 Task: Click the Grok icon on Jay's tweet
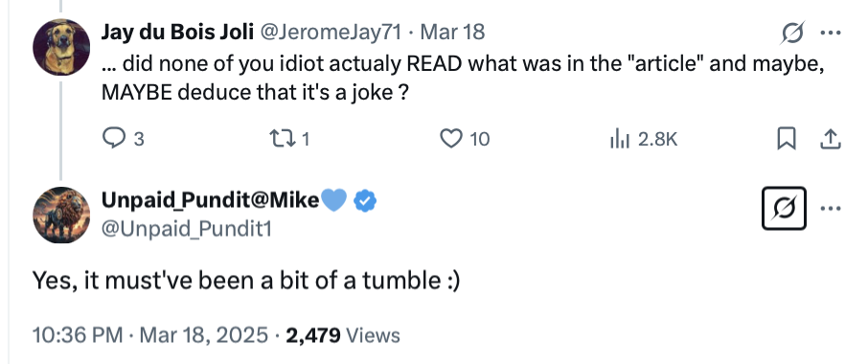(x=792, y=34)
